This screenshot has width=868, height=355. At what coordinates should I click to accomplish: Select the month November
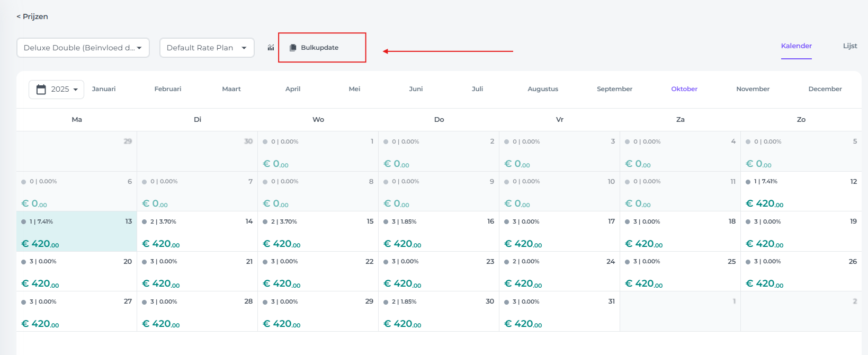point(753,89)
